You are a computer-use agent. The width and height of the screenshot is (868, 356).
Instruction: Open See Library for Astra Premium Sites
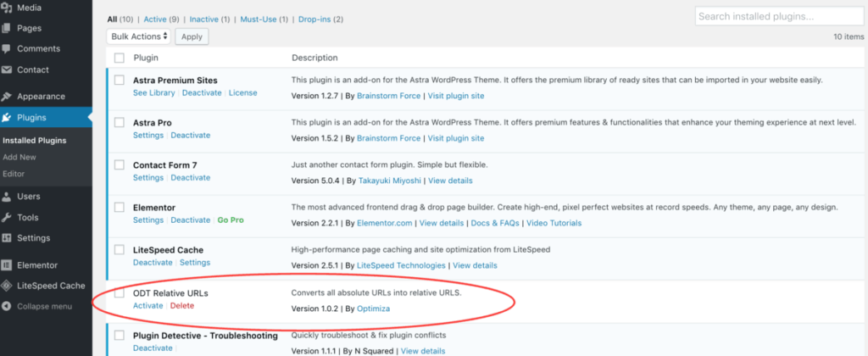tap(154, 93)
